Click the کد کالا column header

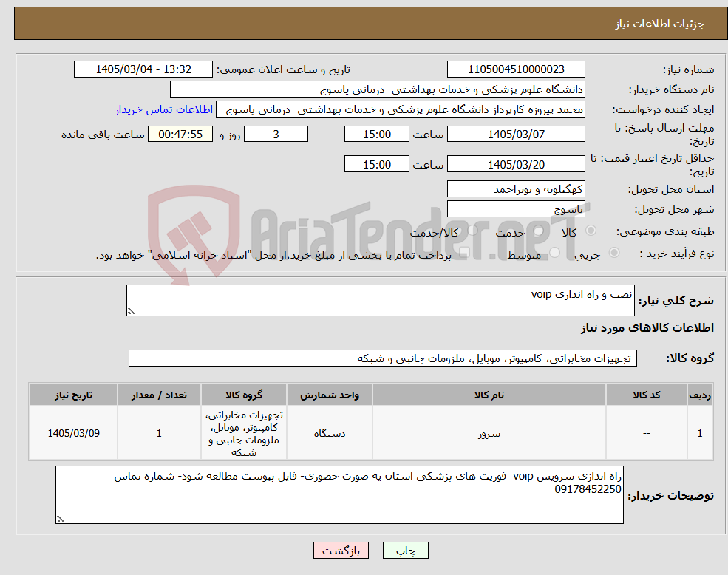pyautogui.click(x=646, y=395)
